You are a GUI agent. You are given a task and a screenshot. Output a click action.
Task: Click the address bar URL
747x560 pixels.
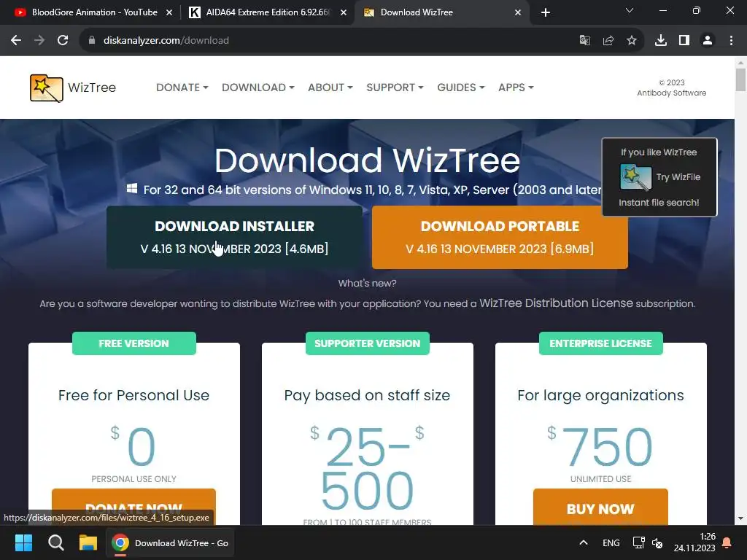[x=166, y=41]
